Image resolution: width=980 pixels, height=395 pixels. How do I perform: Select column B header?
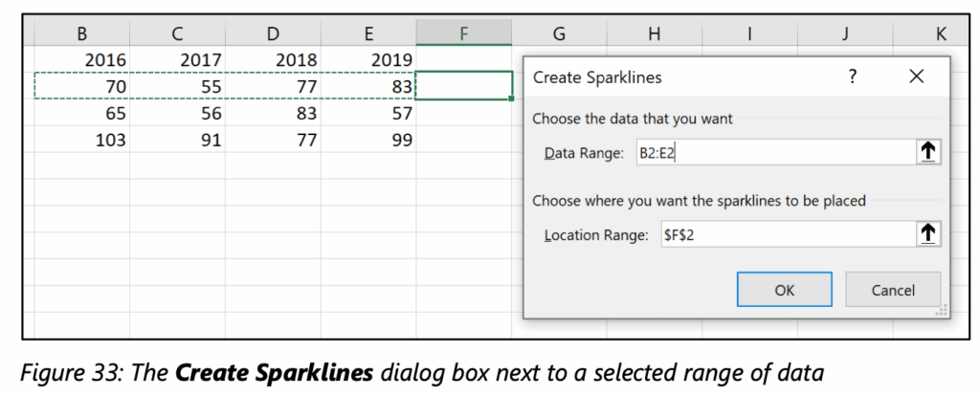(82, 34)
